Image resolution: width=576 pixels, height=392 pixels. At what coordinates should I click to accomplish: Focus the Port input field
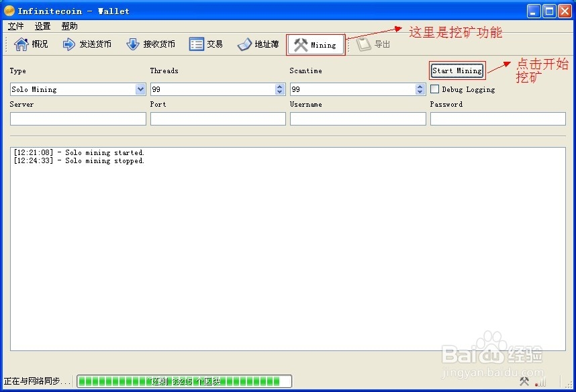(218, 119)
